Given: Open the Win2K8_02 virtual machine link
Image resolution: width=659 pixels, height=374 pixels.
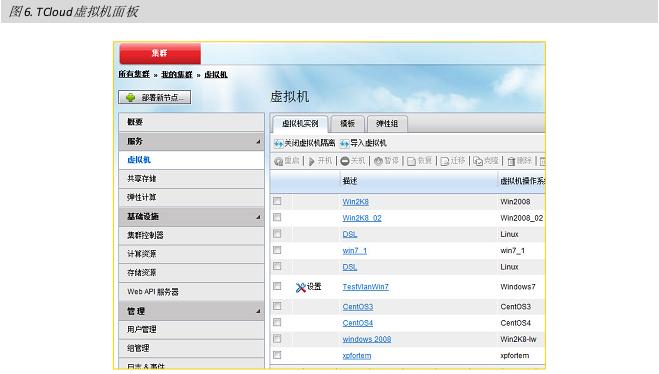Looking at the screenshot, I should coord(362,218).
